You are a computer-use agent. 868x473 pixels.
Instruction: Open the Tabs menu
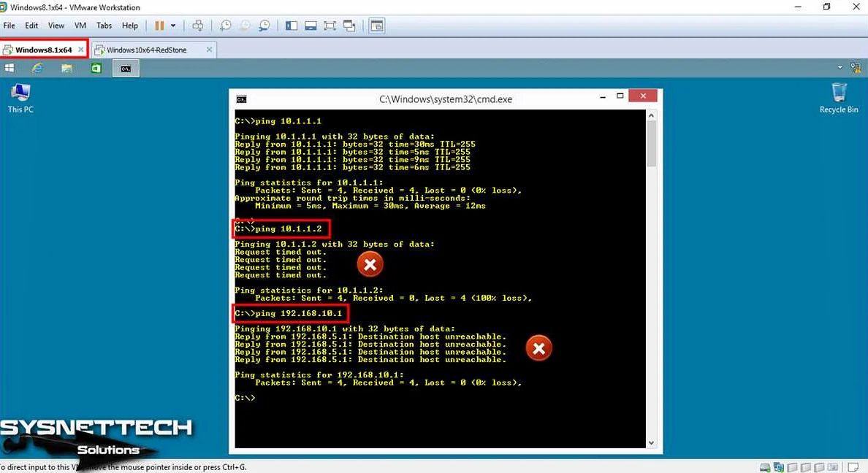(x=104, y=26)
